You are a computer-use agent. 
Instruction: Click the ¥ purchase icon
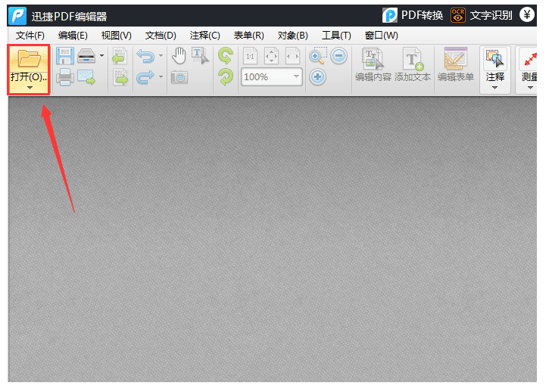point(526,15)
